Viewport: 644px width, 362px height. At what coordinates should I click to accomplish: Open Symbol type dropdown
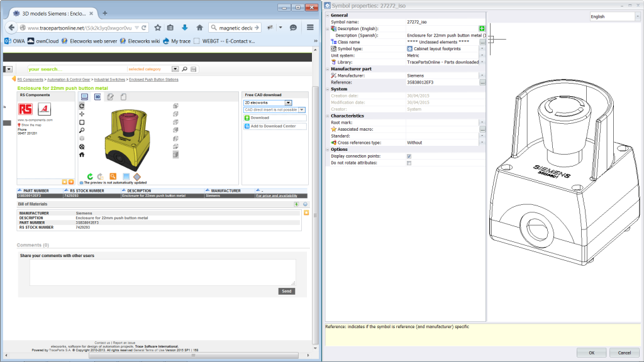point(482,49)
